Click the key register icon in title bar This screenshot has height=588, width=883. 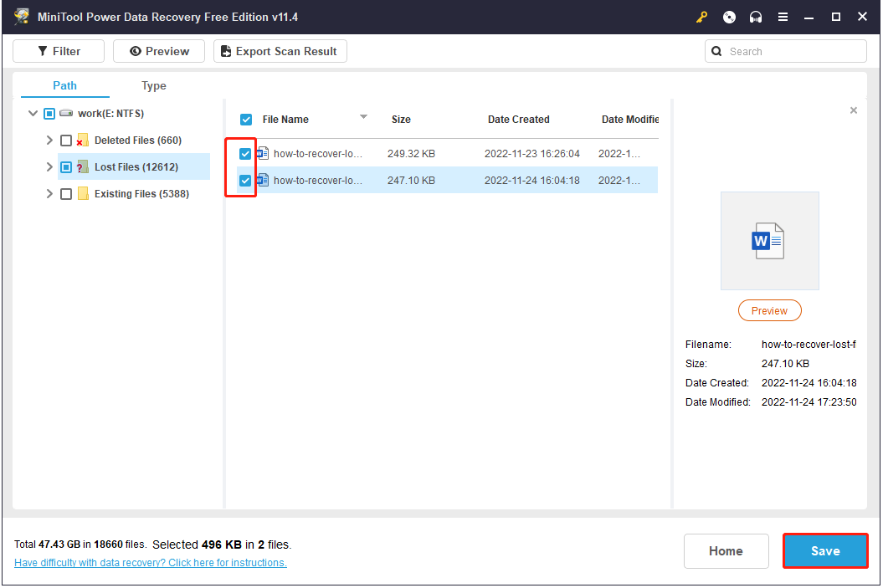click(x=701, y=17)
